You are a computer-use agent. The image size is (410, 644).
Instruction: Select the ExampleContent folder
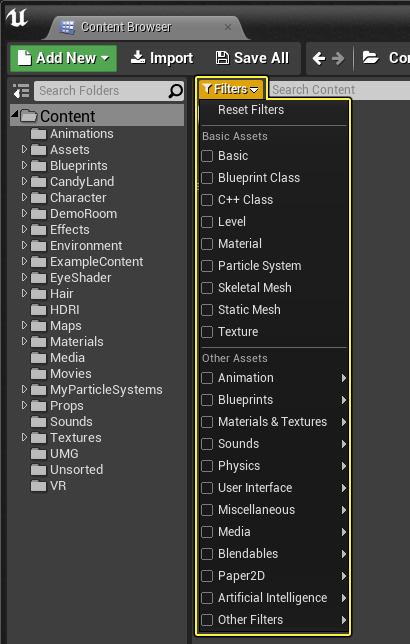tap(97, 262)
